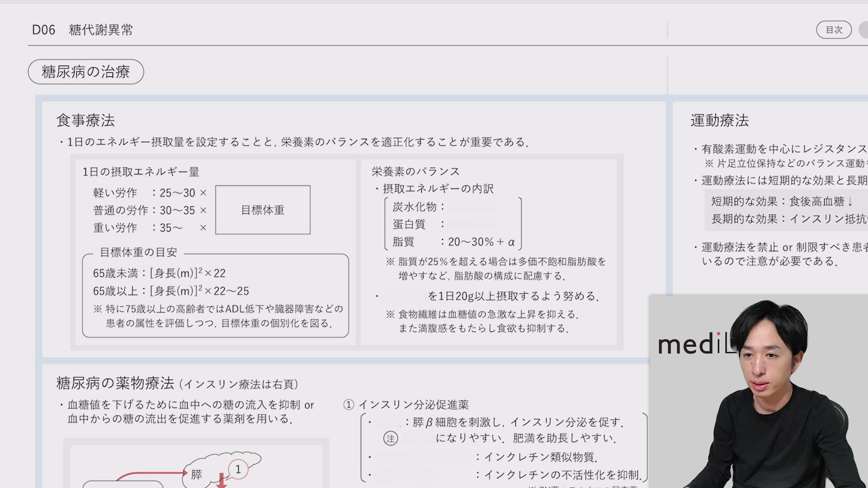Open the 目次 table of contents button
Image resolution: width=868 pixels, height=488 pixels.
pos(834,30)
